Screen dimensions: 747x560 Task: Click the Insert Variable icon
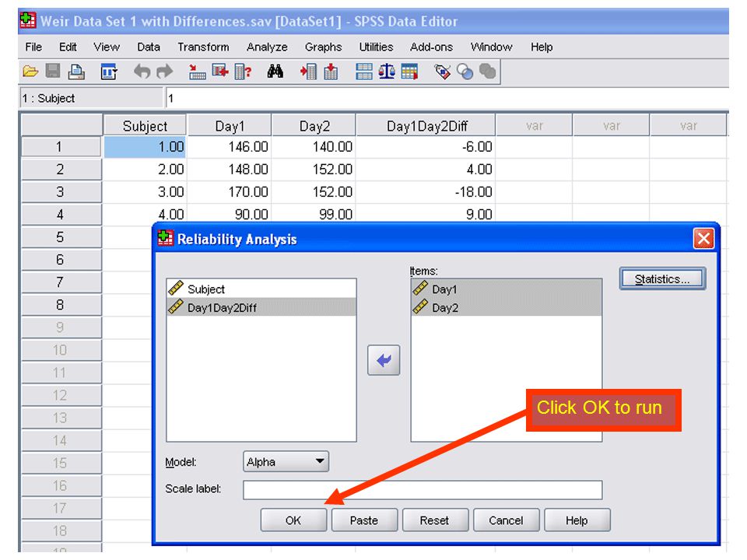tap(331, 72)
